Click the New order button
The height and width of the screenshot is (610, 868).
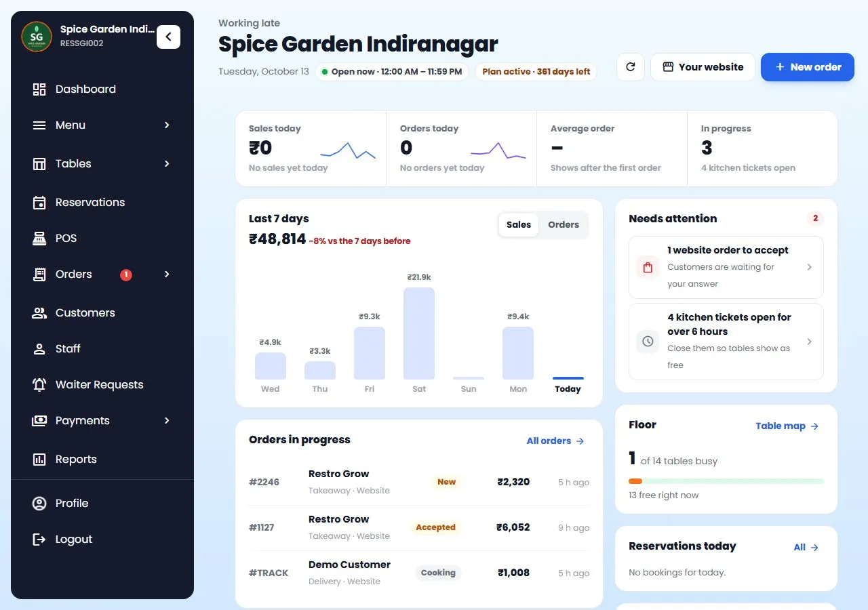808,67
